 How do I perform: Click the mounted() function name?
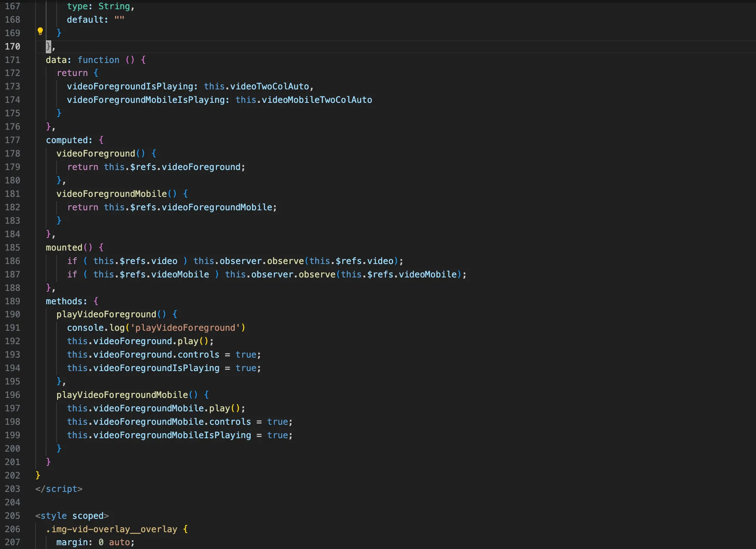65,247
